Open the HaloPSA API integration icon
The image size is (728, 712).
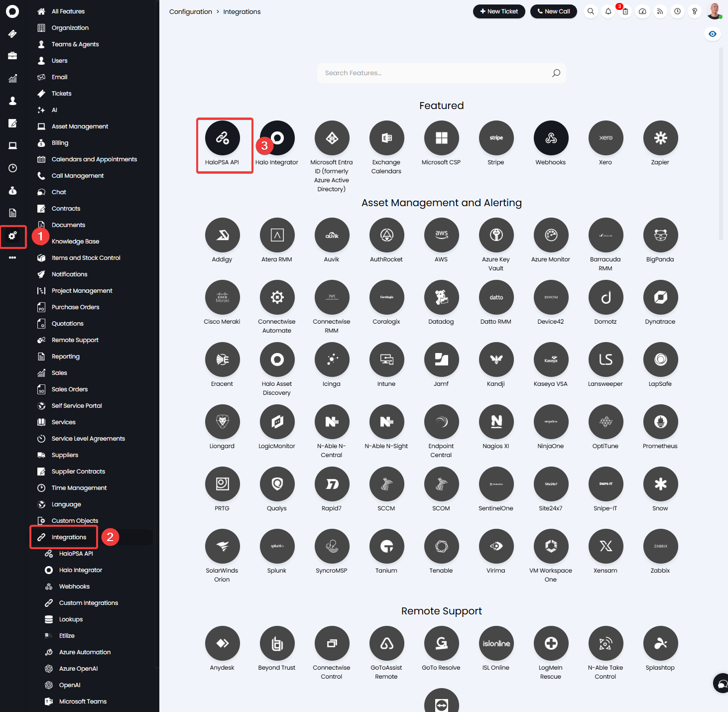[223, 138]
